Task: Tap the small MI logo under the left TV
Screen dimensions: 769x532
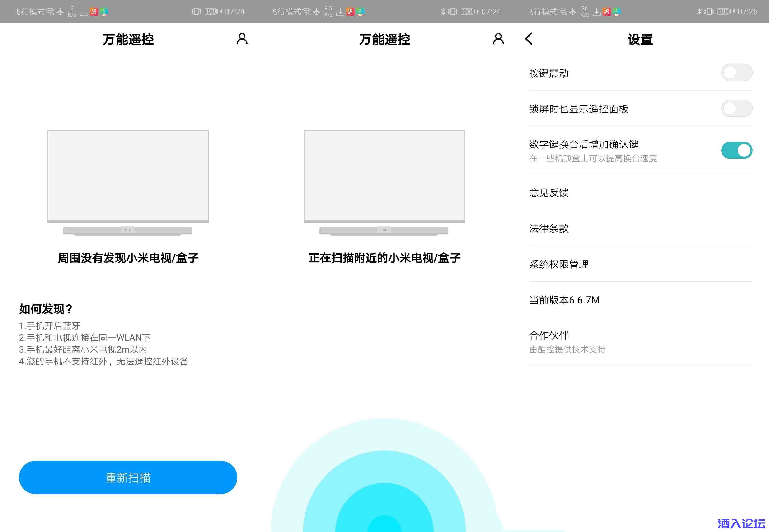Action: [127, 230]
